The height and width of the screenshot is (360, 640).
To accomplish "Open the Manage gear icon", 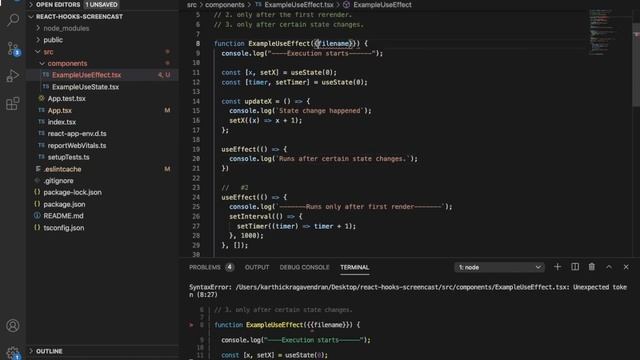I will (13, 353).
